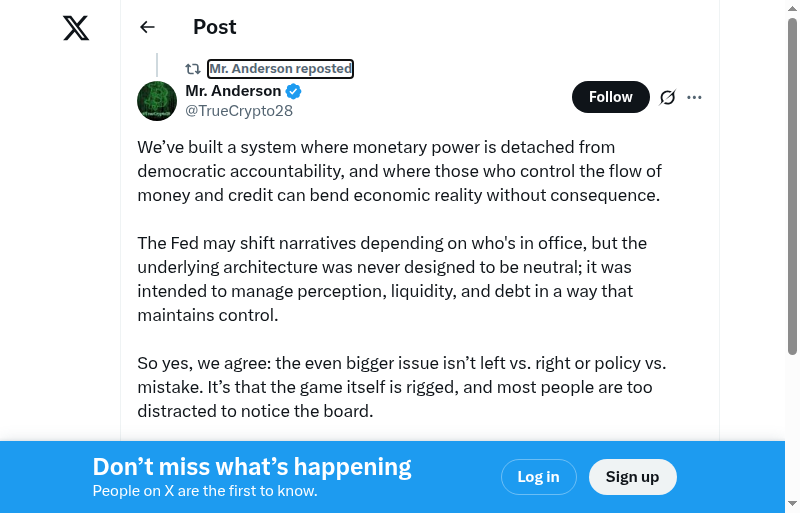800x513 pixels.
Task: Click the scrollbar down arrow
Action: [x=792, y=504]
